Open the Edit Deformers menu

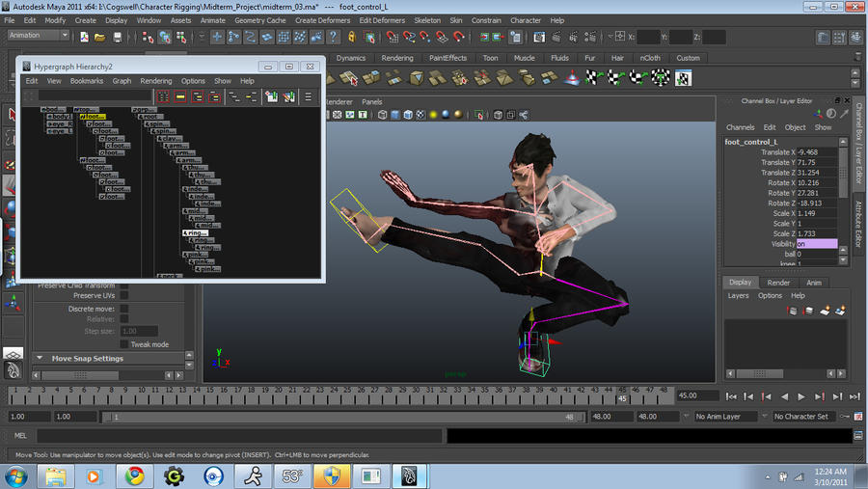coord(382,20)
